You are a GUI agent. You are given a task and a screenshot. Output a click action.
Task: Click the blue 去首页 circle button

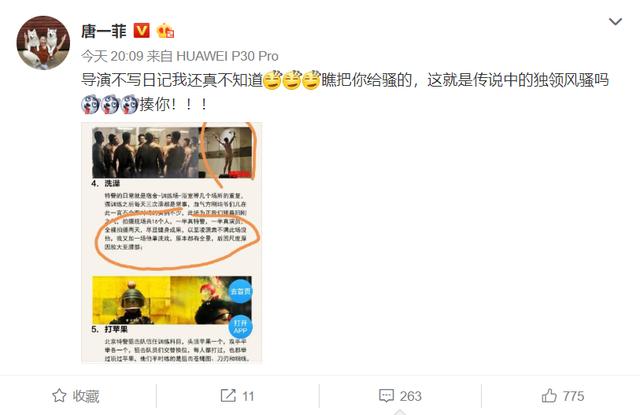[x=240, y=291]
